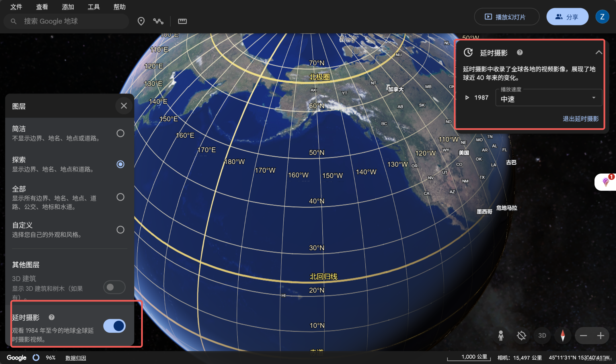This screenshot has height=364, width=616.
Task: Select the 简洁 layer style radio button
Action: pyautogui.click(x=120, y=133)
